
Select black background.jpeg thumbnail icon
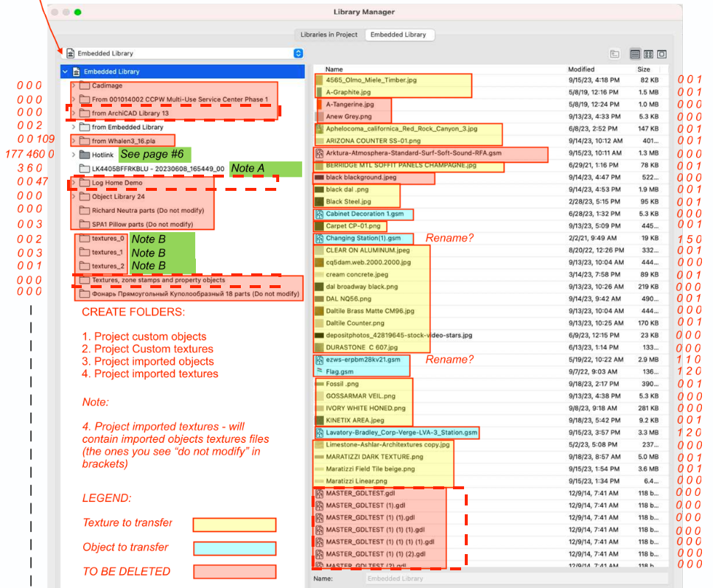(x=319, y=178)
